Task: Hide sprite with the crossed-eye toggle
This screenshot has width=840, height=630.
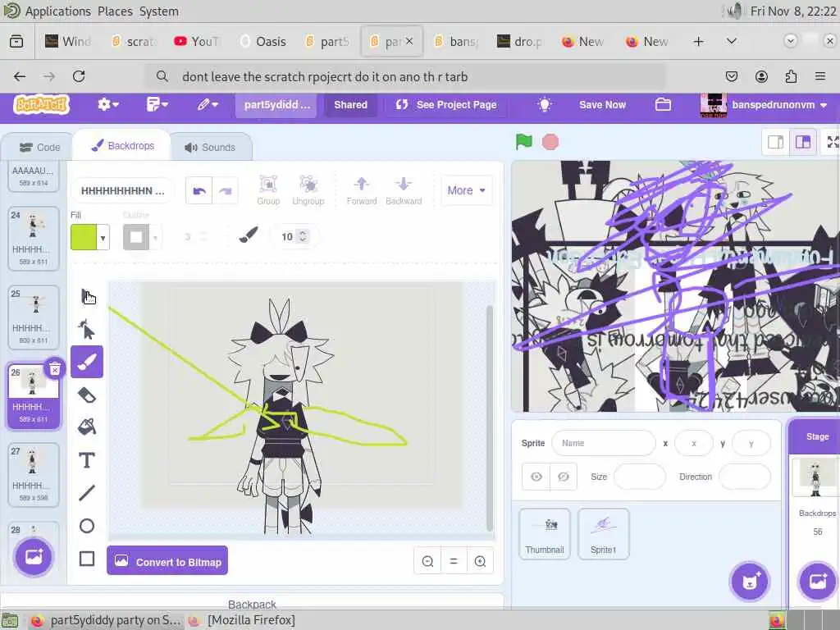Action: [563, 477]
